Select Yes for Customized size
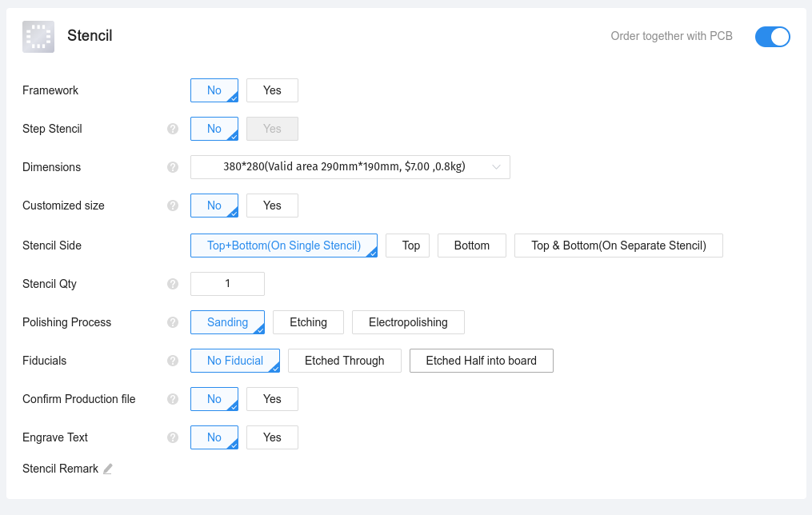Image resolution: width=812 pixels, height=515 pixels. pos(272,206)
